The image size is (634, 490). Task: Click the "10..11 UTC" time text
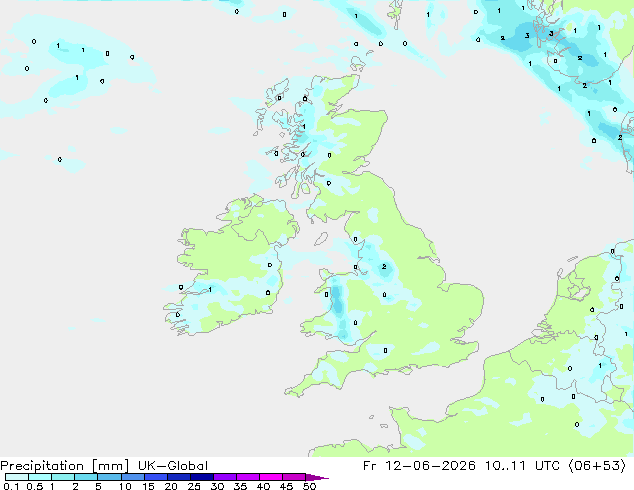pyautogui.click(x=522, y=466)
